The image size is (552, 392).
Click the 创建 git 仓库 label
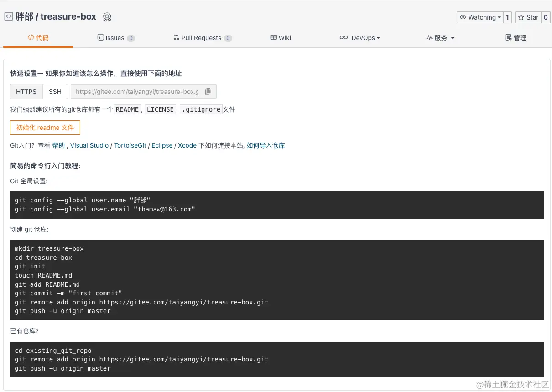pos(29,229)
